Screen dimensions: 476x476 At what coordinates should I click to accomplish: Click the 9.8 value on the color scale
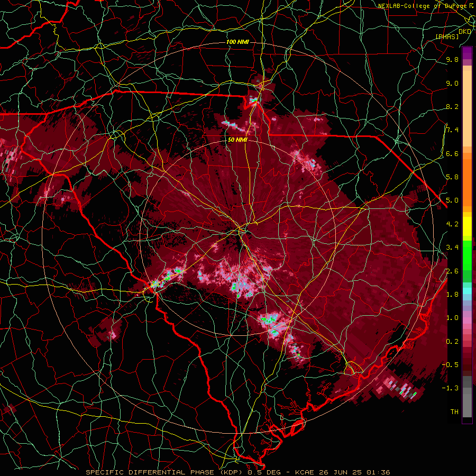[452, 59]
